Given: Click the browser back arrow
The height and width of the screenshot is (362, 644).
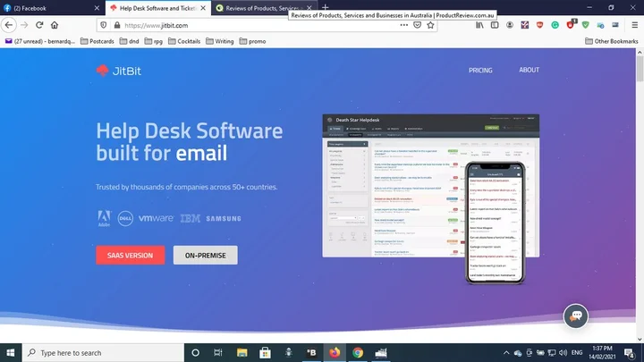Looking at the screenshot, I should point(10,25).
